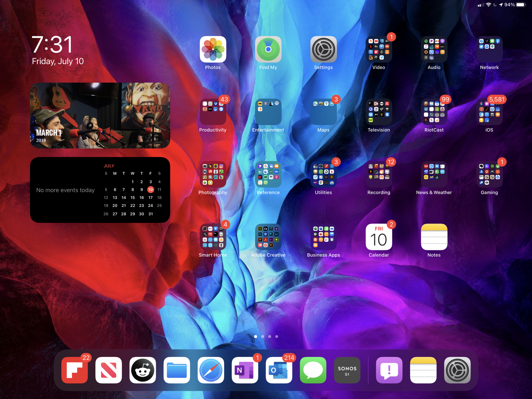Open the Photos app
This screenshot has width=532, height=399.
pyautogui.click(x=213, y=49)
